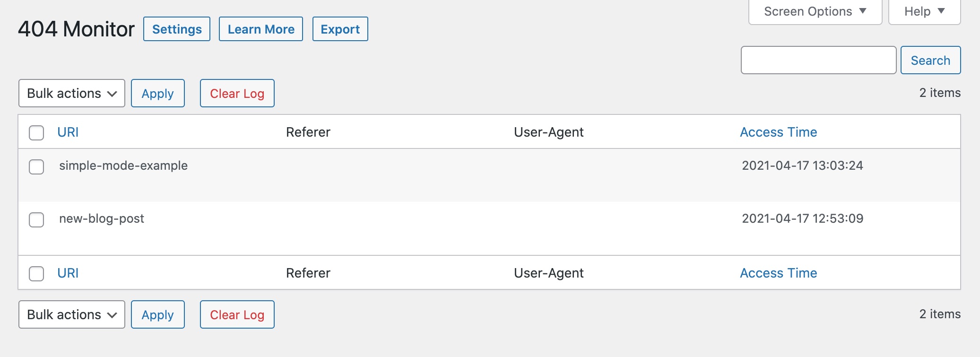Viewport: 980px width, 357px height.
Task: Toggle the select-all checkbox in table footer
Action: point(36,274)
